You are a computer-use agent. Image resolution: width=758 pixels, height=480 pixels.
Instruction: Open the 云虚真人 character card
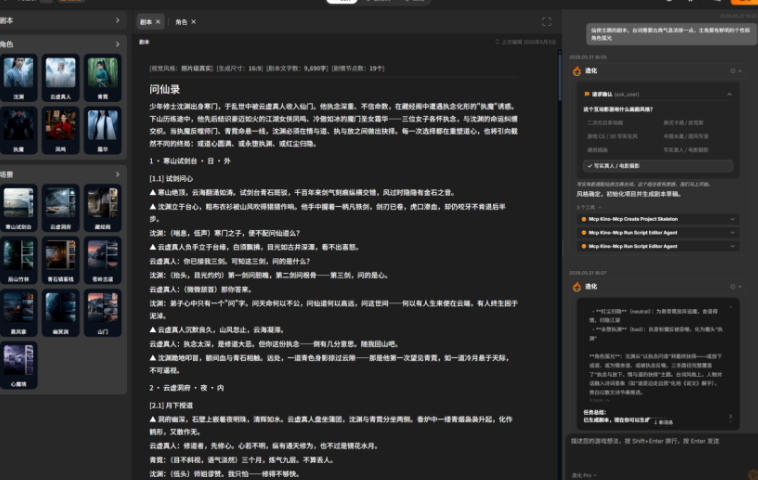pos(60,77)
